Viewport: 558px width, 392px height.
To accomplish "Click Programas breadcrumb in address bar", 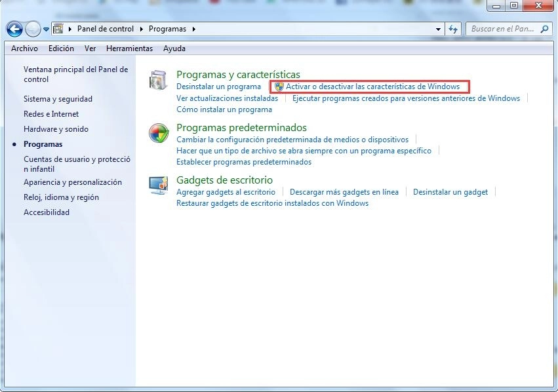I will click(167, 29).
